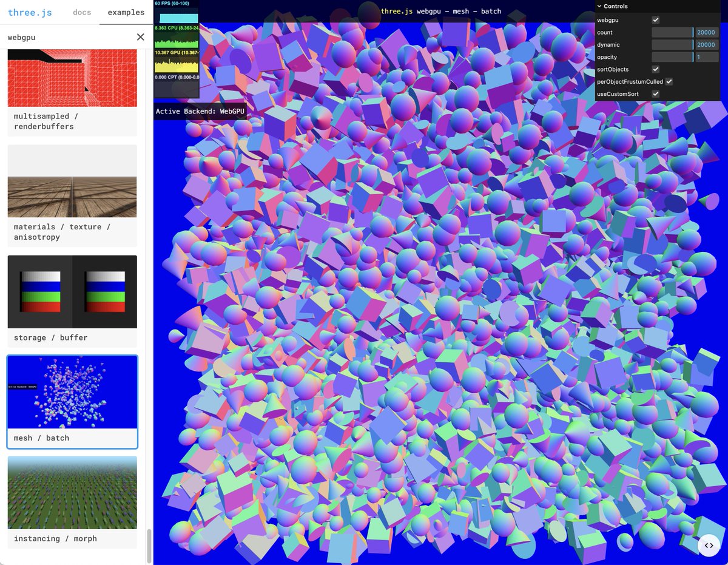Screen dimensions: 728x565
Task: Edit the opacity value field
Action: [x=706, y=57]
